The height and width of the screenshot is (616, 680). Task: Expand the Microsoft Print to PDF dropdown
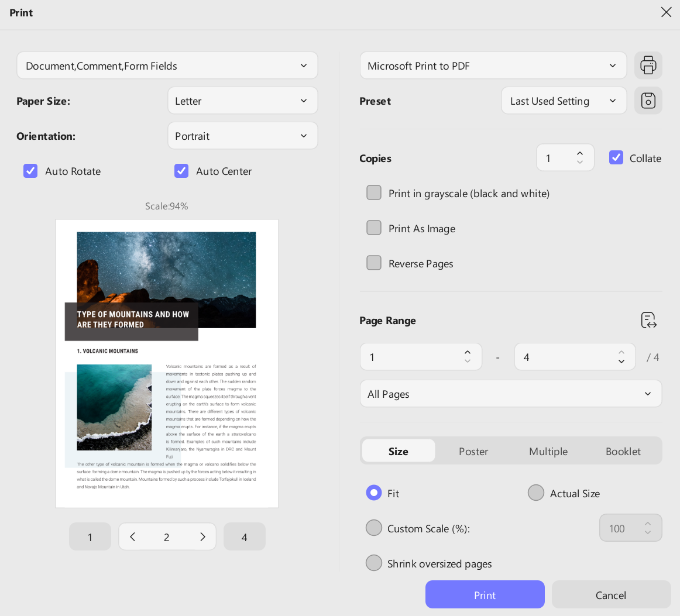tap(493, 66)
